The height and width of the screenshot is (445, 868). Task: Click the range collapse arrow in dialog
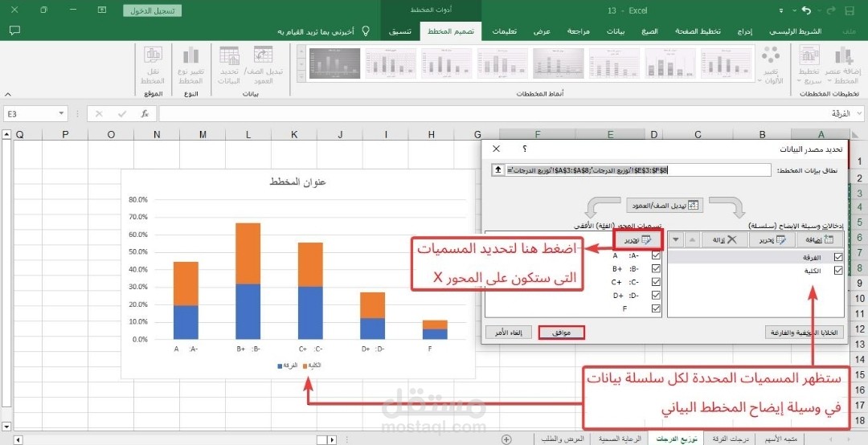coord(498,170)
